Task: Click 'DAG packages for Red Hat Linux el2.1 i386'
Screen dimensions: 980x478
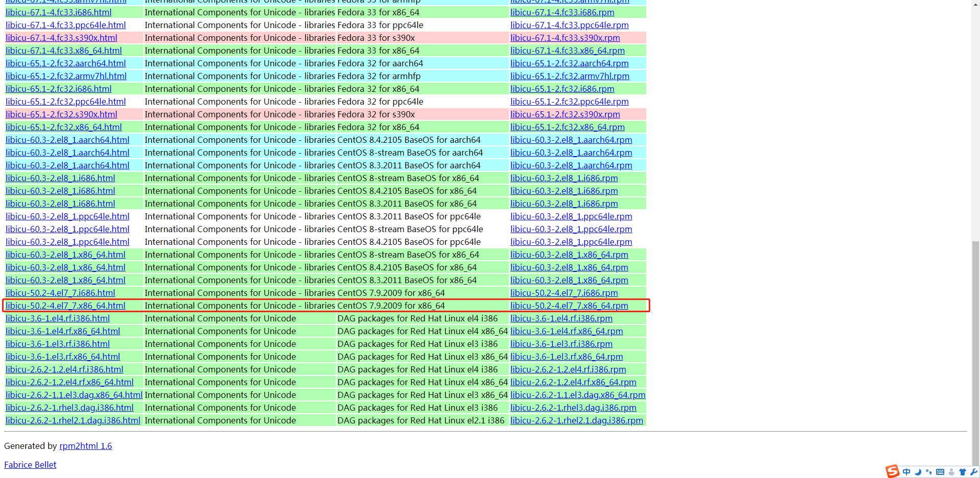Action: pyautogui.click(x=421, y=420)
